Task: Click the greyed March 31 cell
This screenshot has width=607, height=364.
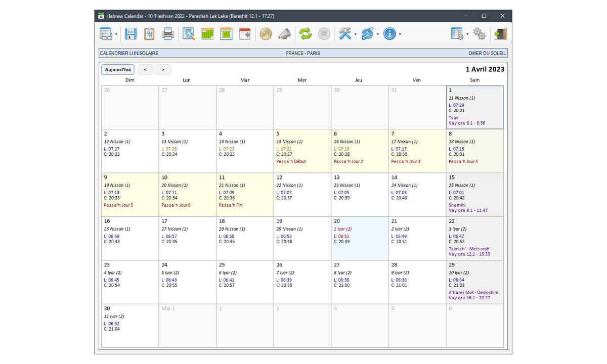Action: click(x=417, y=107)
